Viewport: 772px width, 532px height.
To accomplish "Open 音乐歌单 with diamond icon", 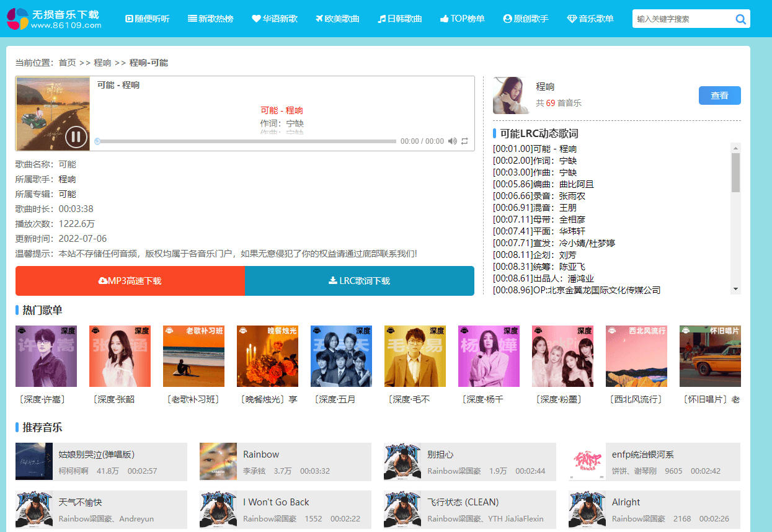I will [590, 19].
